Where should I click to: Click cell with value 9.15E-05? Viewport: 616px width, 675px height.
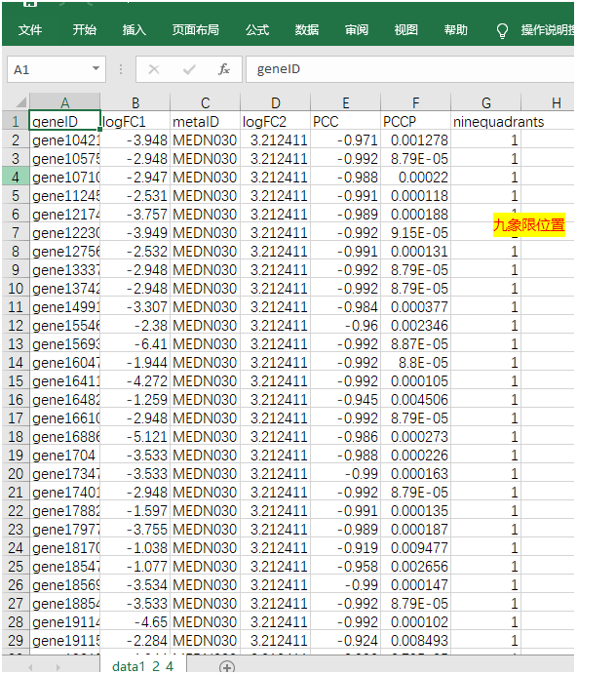point(415,232)
